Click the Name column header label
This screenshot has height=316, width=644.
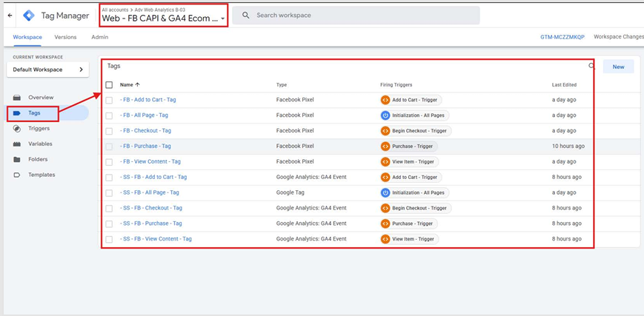tap(127, 85)
